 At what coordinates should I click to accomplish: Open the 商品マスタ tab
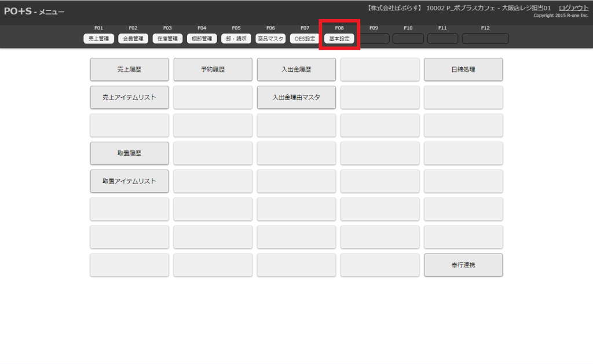[270, 39]
